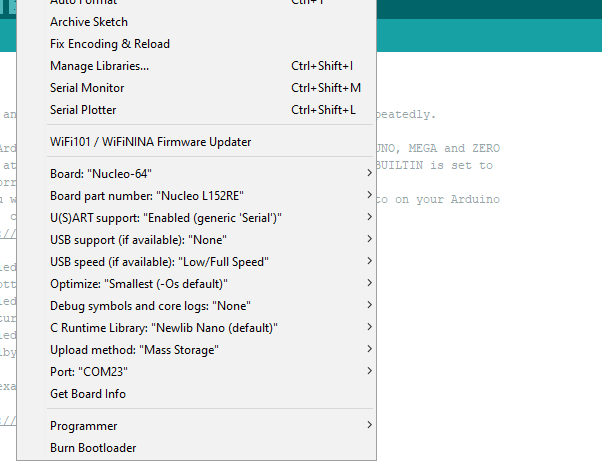The width and height of the screenshot is (602, 461).
Task: Click "BUILTIN is set to" comment text in editor
Action: point(435,165)
